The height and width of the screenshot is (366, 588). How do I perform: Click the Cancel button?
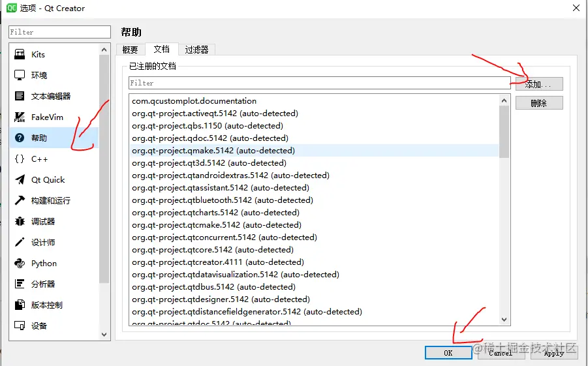(501, 353)
